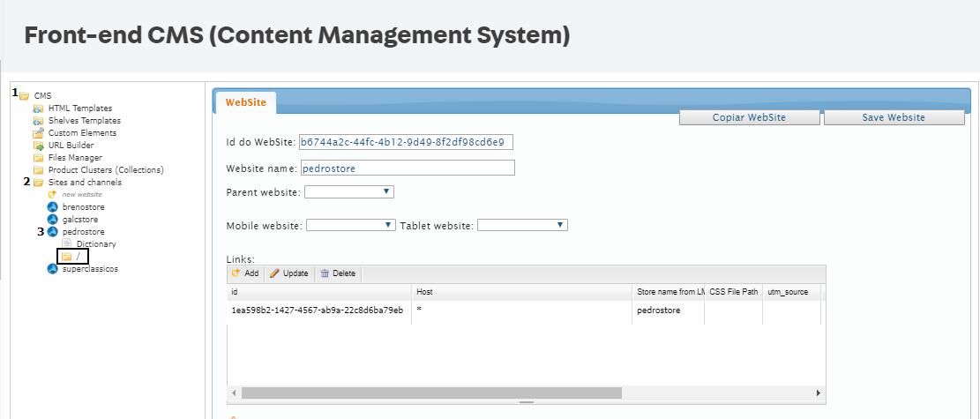Click the Update link toolbar button
980x419 pixels.
click(x=289, y=273)
